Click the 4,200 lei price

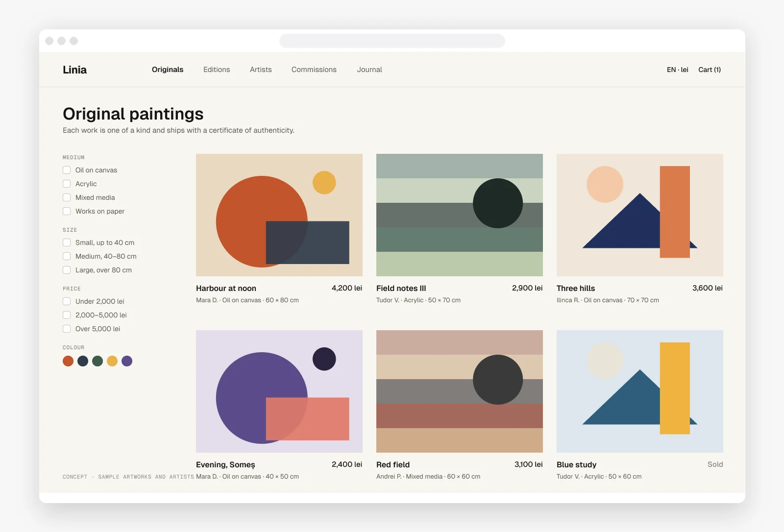[x=347, y=288]
